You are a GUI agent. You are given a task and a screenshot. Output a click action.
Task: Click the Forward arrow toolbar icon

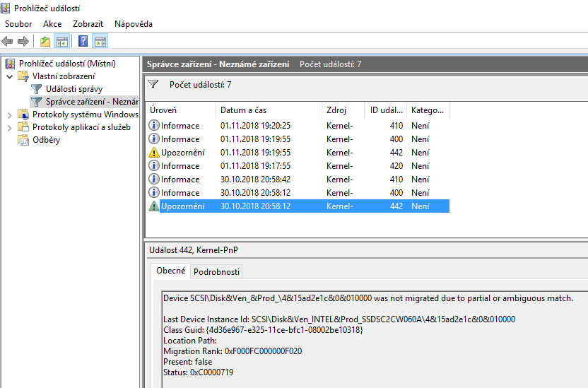pyautogui.click(x=23, y=41)
